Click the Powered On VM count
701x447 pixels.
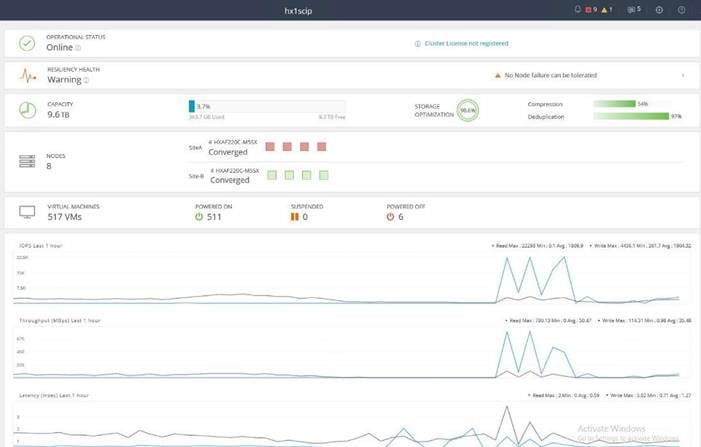click(x=214, y=217)
